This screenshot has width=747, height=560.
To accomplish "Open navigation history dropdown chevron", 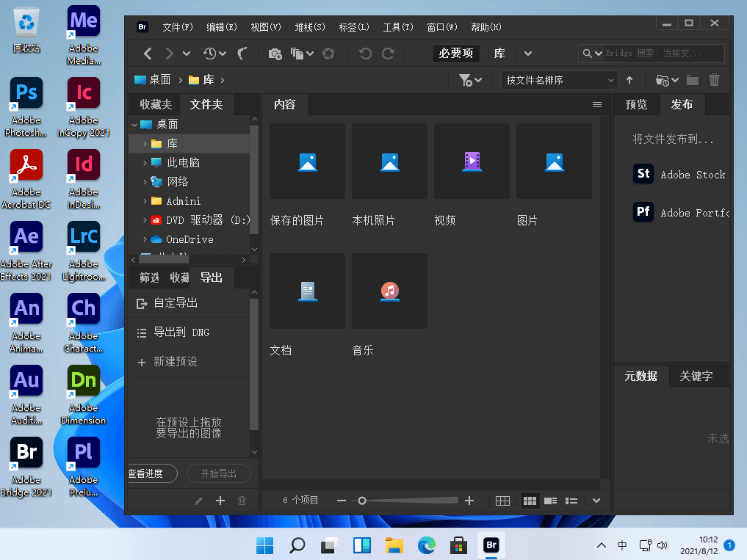I will [x=187, y=54].
